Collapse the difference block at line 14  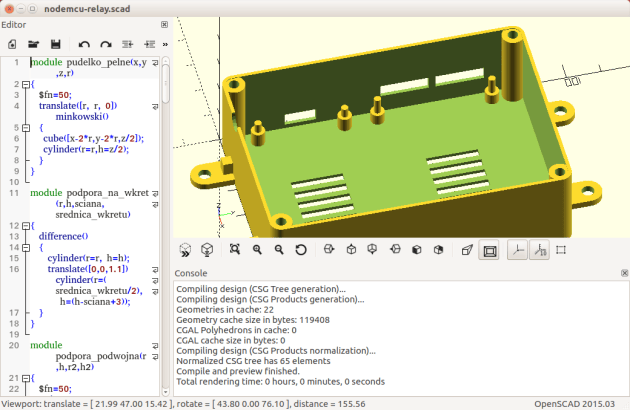tap(26, 248)
